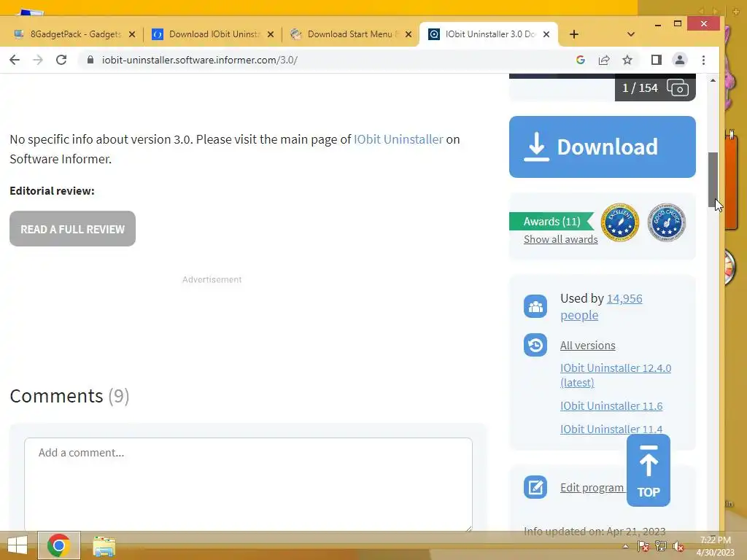Click the version history clock icon
Image resolution: width=747 pixels, height=560 pixels.
(535, 345)
